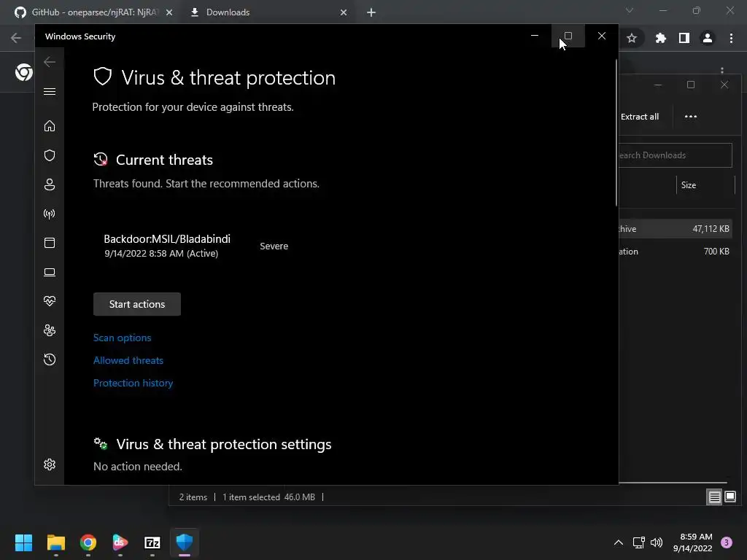Expand the hamburger navigation menu
This screenshot has width=747, height=560.
(50, 91)
